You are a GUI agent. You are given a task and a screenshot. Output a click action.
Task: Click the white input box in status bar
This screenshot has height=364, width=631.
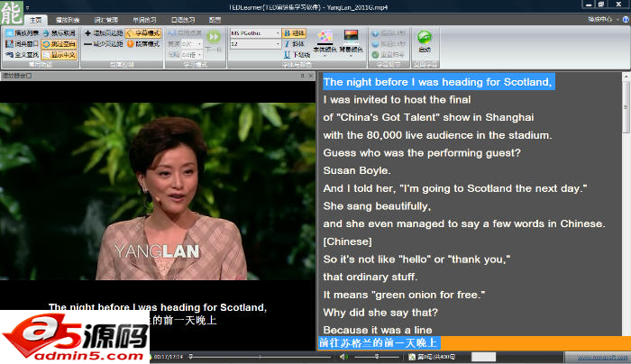[483, 357]
